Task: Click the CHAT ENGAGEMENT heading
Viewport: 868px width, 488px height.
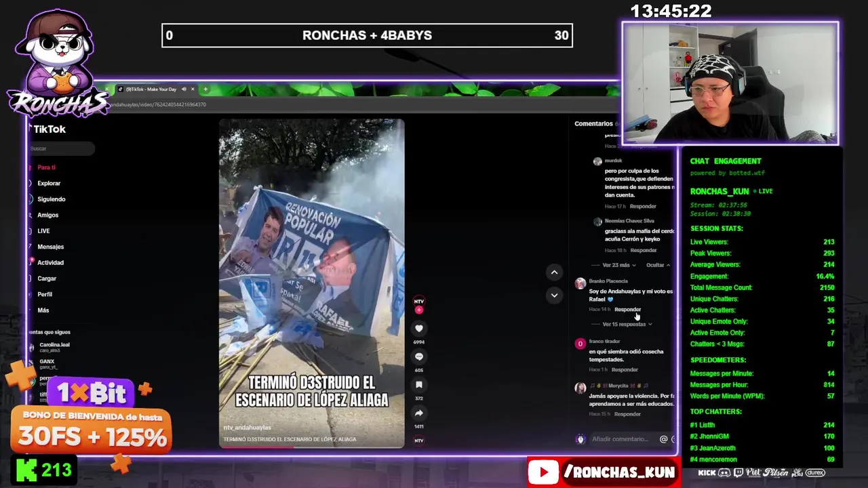Action: [x=726, y=161]
